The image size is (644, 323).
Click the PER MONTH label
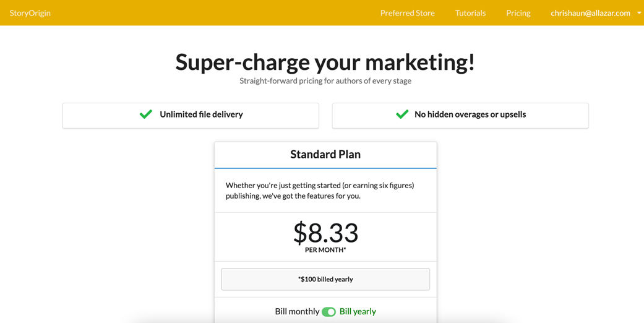point(325,250)
